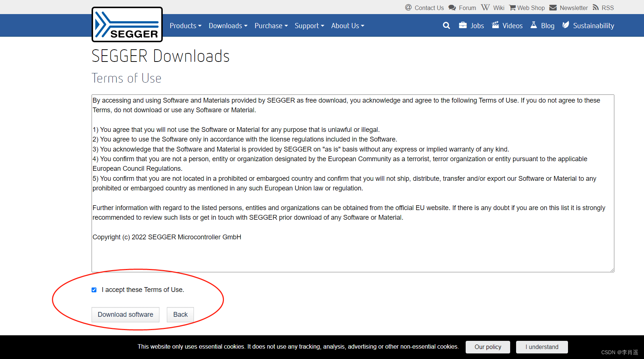The width and height of the screenshot is (644, 359).
Task: Click the Back button
Action: (x=181, y=315)
